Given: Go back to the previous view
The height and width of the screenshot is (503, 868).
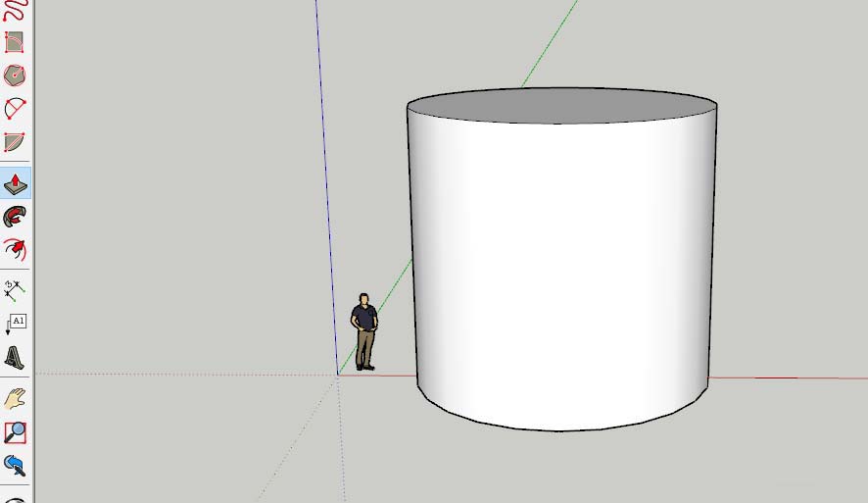Looking at the screenshot, I should tap(15, 466).
